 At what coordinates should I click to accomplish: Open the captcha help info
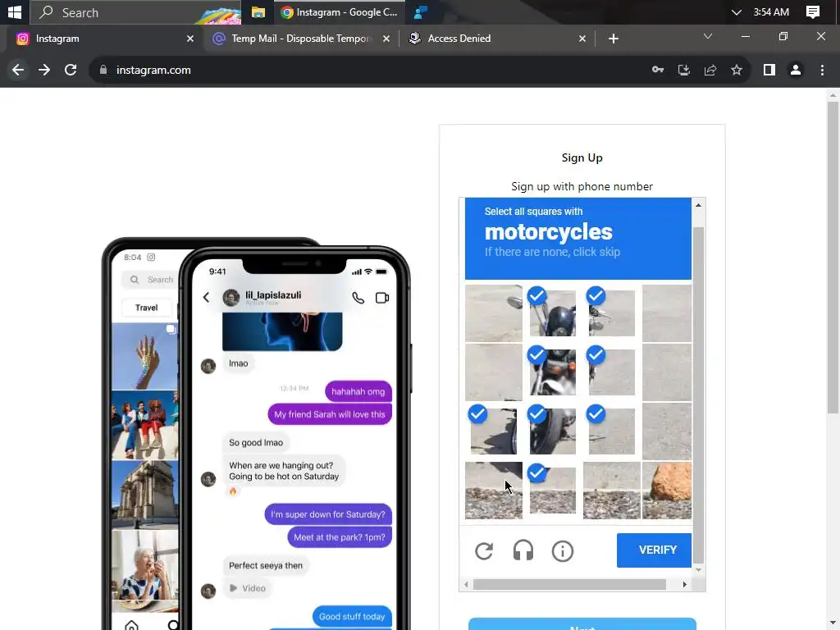point(563,550)
